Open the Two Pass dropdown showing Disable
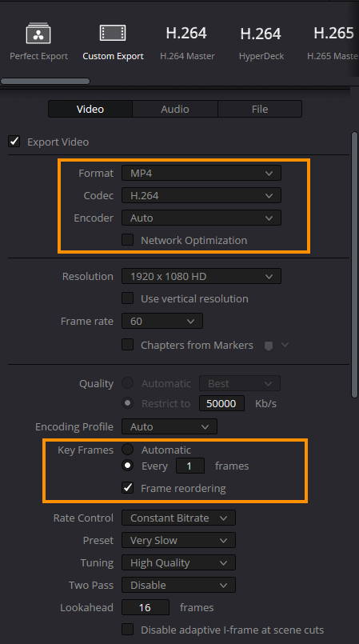 pyautogui.click(x=178, y=585)
